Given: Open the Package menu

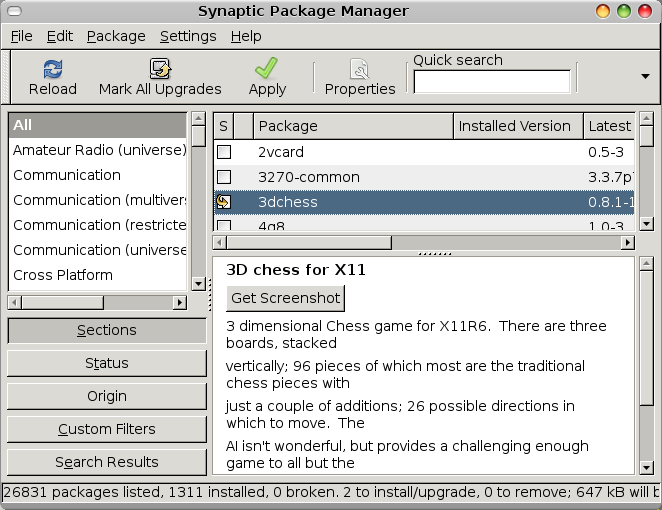Looking at the screenshot, I should [116, 36].
